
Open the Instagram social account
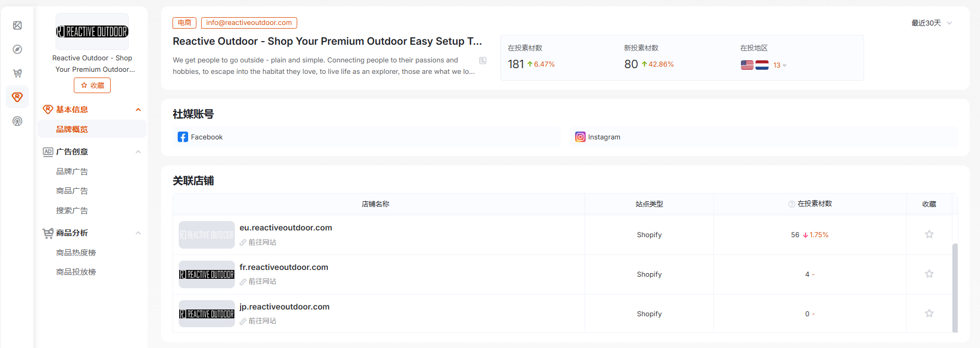(x=598, y=137)
